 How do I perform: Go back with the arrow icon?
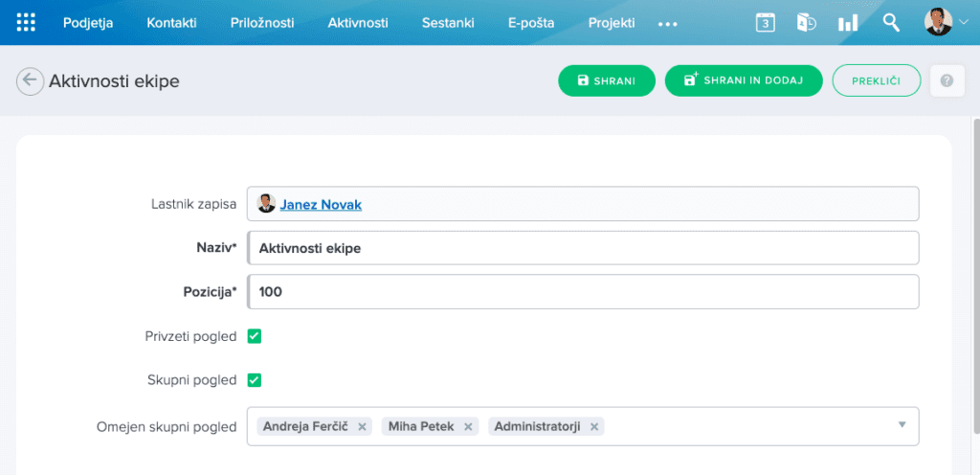pyautogui.click(x=30, y=81)
